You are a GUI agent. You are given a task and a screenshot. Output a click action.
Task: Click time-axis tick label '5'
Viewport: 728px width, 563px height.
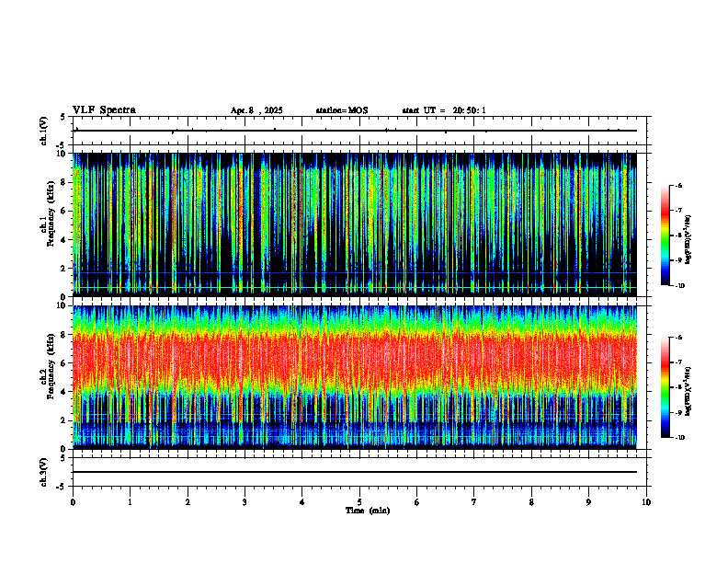(x=359, y=502)
